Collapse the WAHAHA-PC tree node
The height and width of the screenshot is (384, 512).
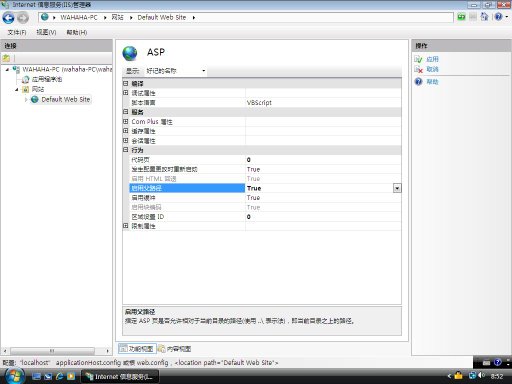tap(7, 69)
